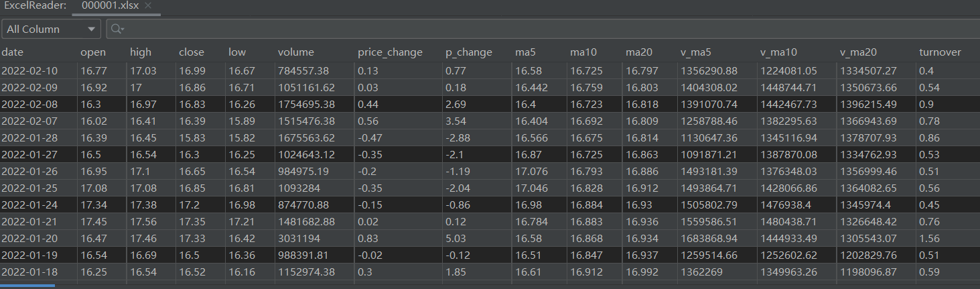Close the 000001.xlsx tab

[x=148, y=5]
